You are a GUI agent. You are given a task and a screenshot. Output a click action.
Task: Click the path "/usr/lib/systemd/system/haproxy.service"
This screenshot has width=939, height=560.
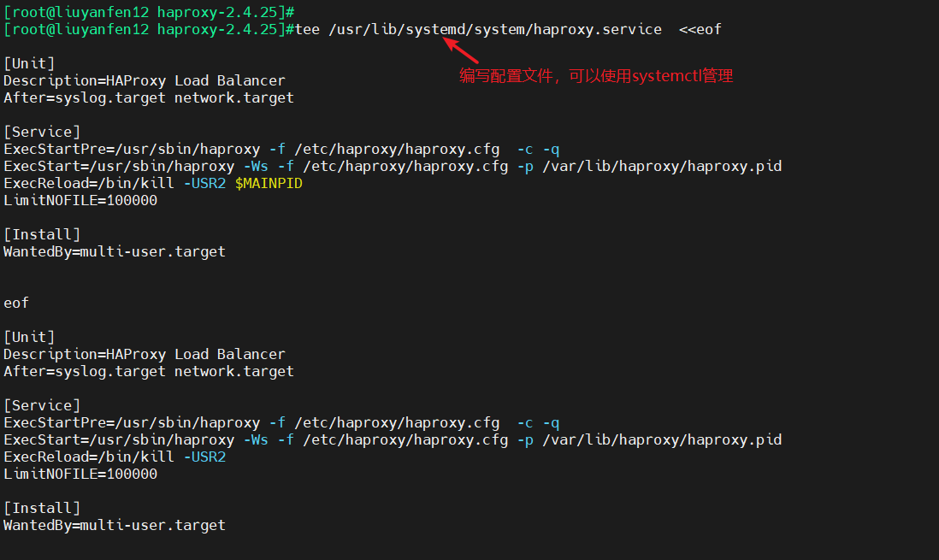[495, 29]
